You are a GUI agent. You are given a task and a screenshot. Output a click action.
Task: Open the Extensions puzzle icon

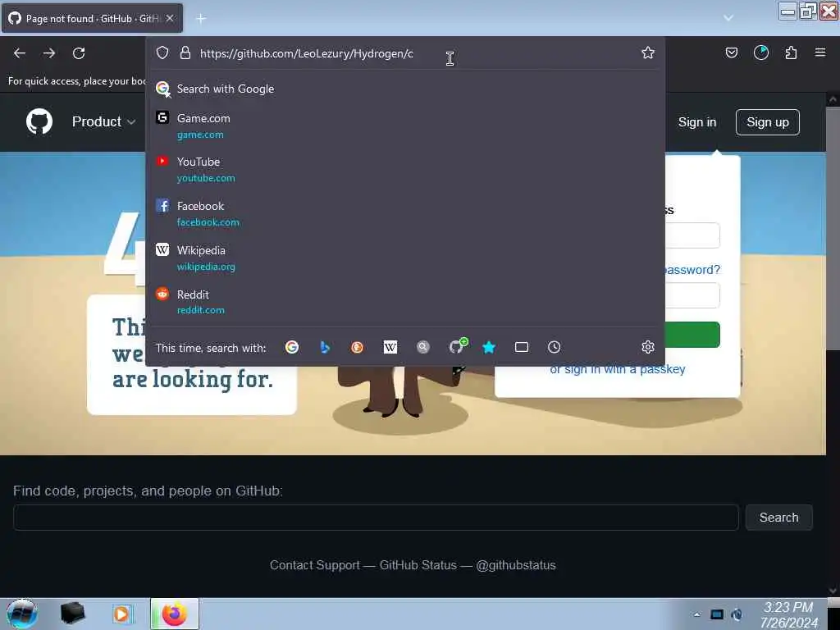[791, 52]
